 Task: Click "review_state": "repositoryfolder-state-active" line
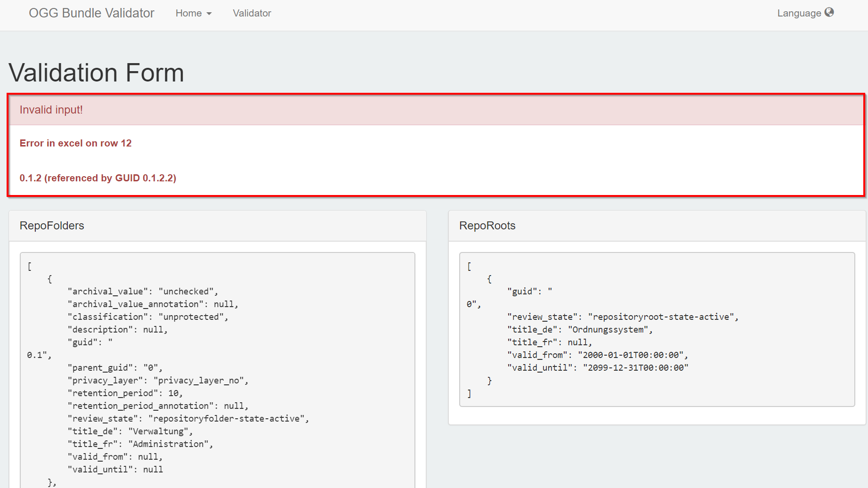click(188, 419)
